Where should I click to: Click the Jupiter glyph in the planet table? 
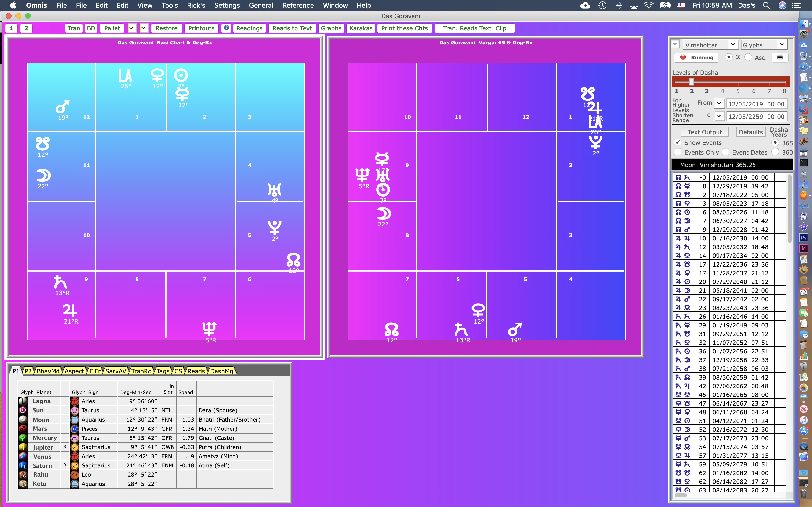click(x=23, y=447)
